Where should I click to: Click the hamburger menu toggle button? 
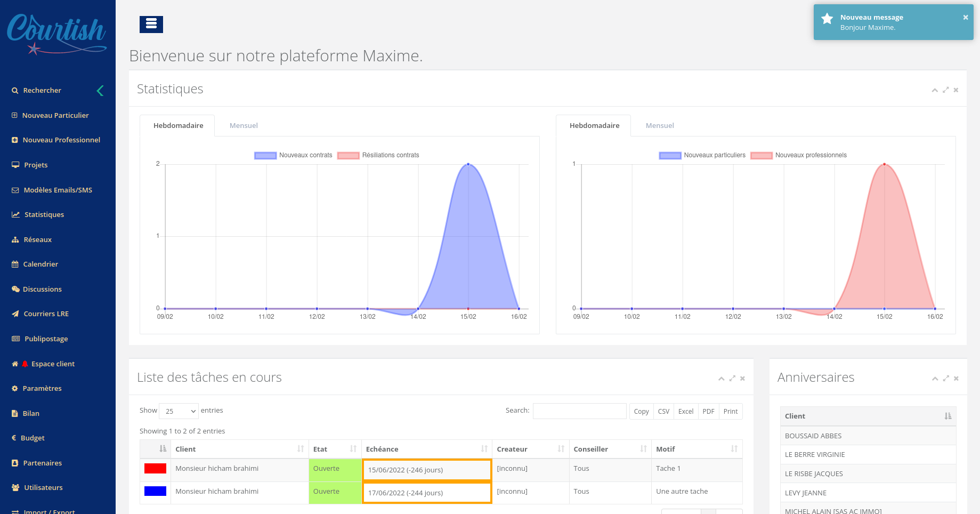tap(151, 24)
